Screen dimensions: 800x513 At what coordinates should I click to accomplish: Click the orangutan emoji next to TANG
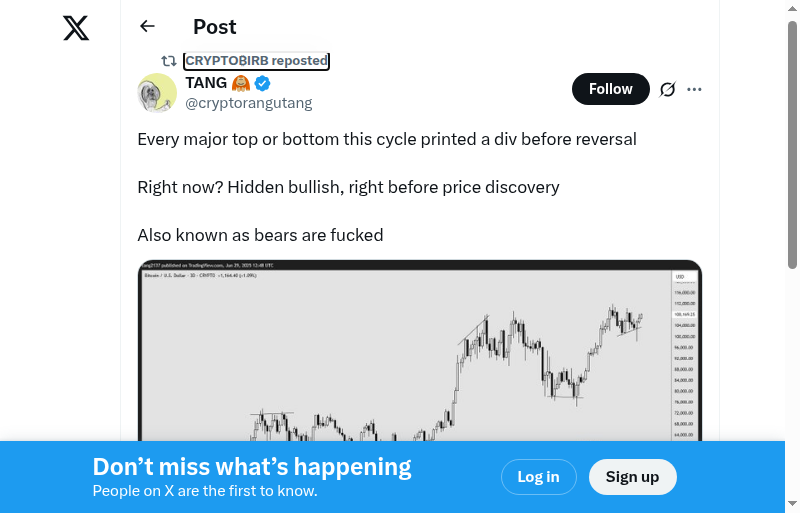241,83
